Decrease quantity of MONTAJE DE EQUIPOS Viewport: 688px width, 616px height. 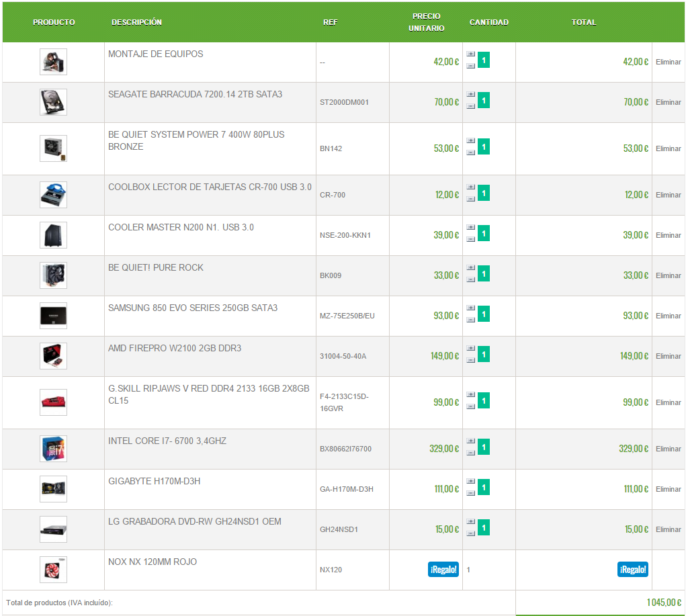coord(470,66)
